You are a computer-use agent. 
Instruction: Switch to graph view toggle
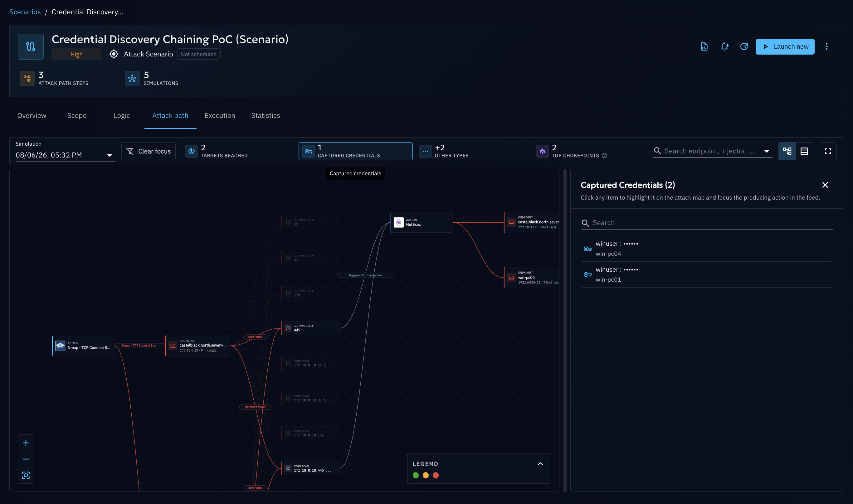click(x=787, y=151)
